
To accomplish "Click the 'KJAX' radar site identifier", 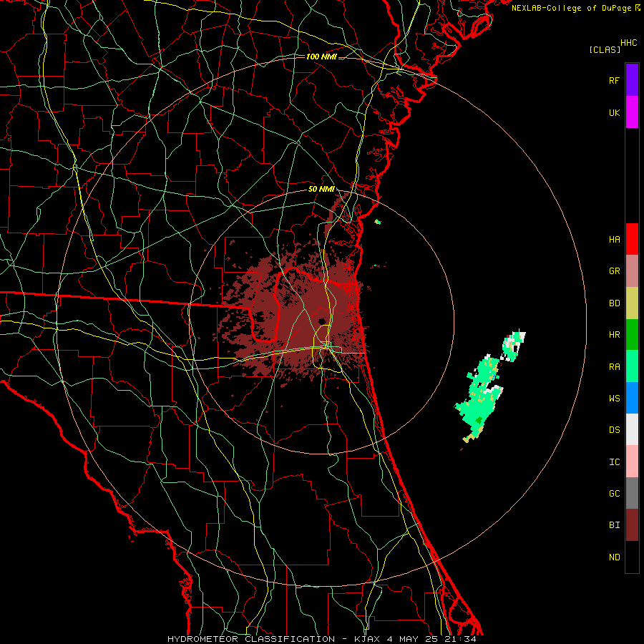I will (367, 639).
